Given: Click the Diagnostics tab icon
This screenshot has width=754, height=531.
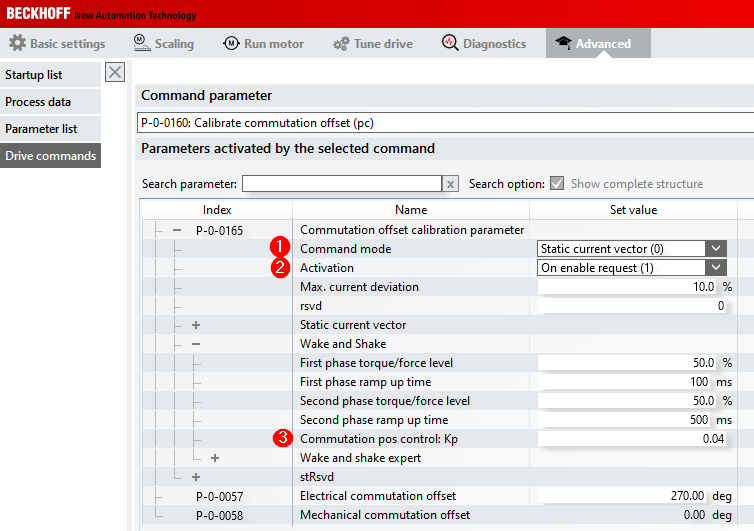Looking at the screenshot, I should 450,43.
